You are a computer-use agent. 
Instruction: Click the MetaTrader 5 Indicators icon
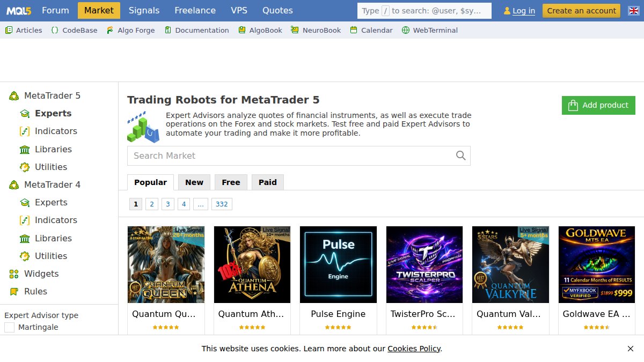[x=25, y=131]
